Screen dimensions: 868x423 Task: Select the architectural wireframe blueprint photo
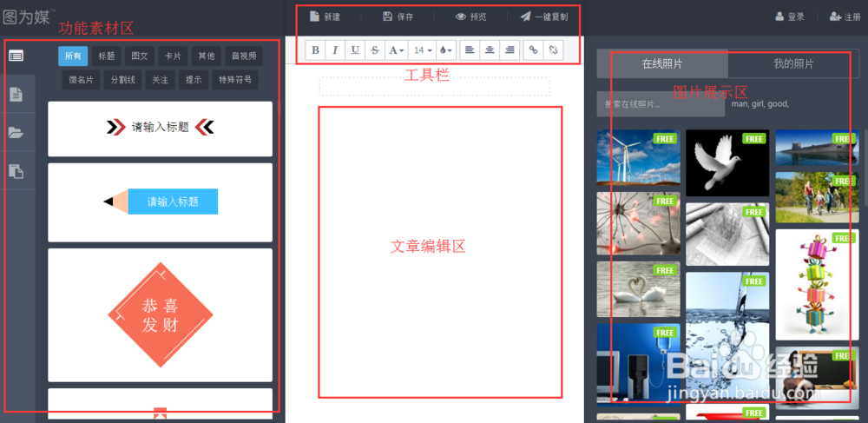pos(727,235)
